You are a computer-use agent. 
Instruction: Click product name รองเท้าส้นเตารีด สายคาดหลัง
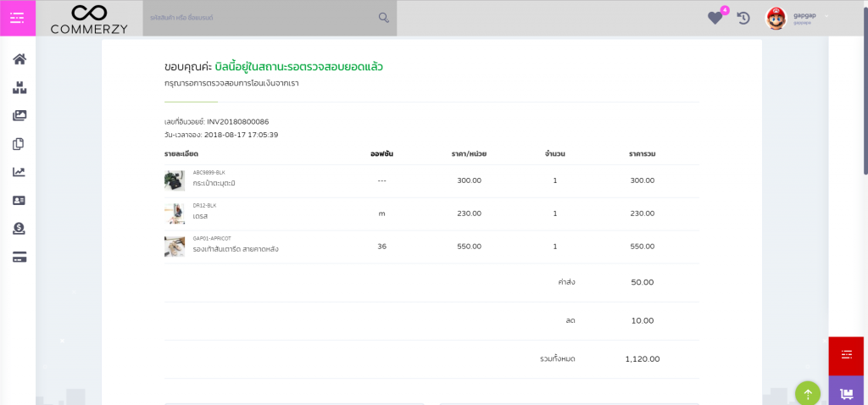(x=236, y=249)
